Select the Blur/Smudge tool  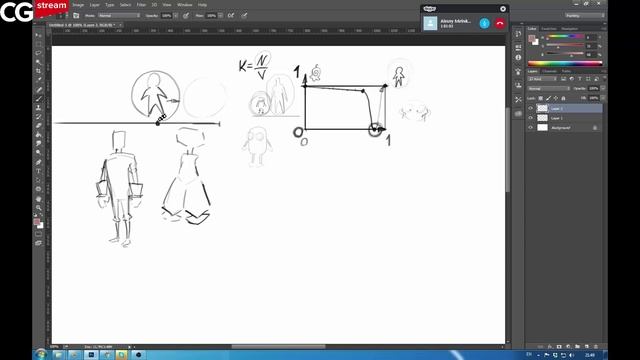[38, 144]
